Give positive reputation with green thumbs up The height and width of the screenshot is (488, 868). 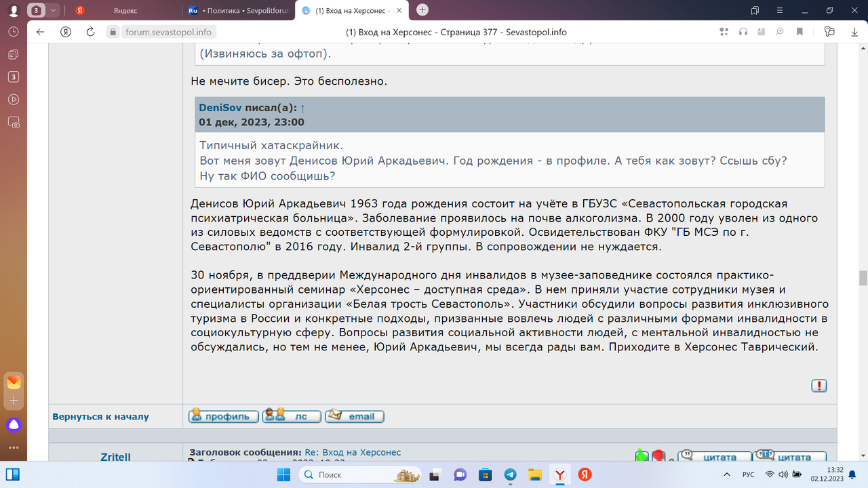click(x=642, y=454)
